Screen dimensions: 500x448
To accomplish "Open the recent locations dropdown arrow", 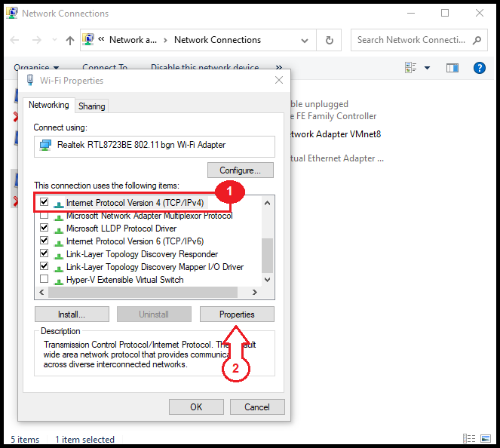I will [x=54, y=40].
